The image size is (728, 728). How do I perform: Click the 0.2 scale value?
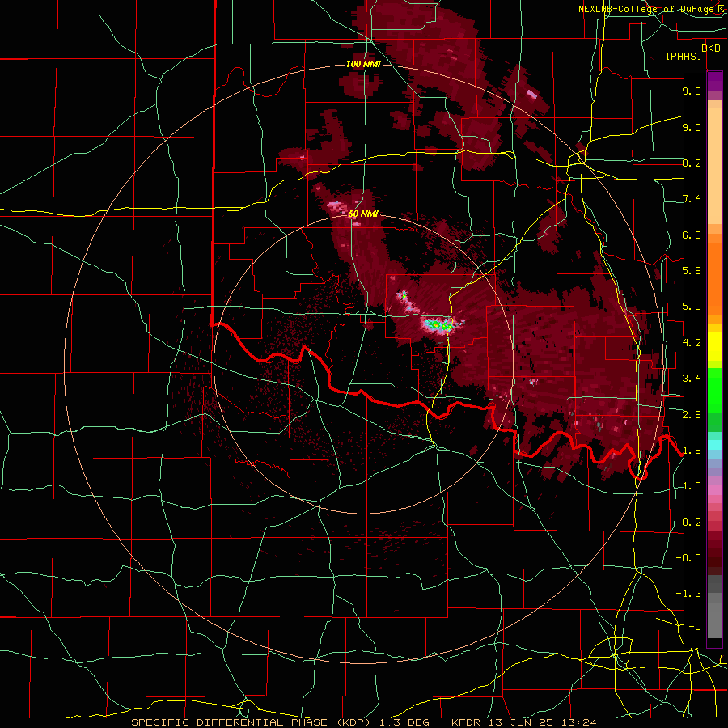[x=692, y=523]
